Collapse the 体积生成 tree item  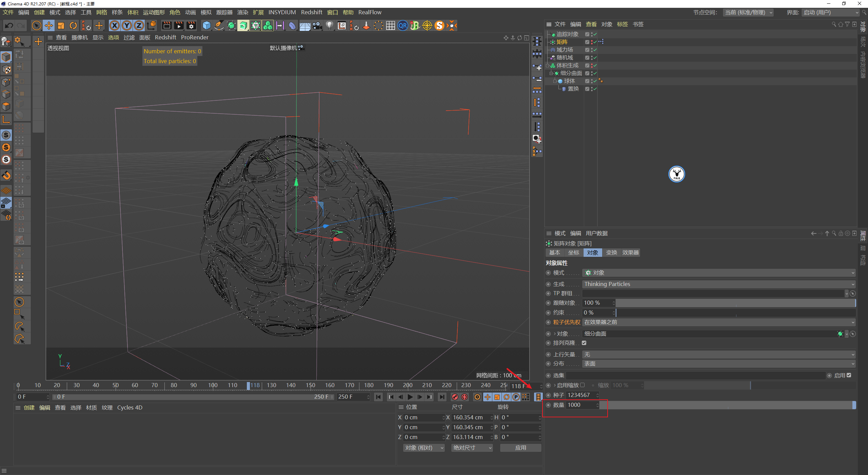tap(548, 65)
